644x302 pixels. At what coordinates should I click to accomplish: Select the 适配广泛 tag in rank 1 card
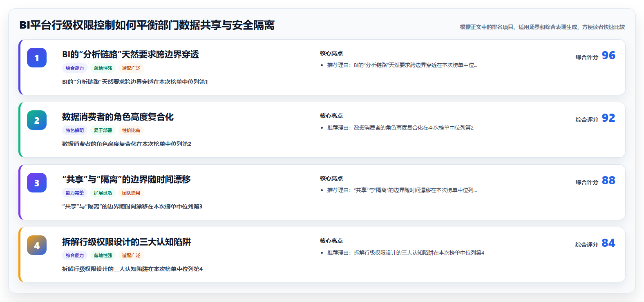tap(131, 68)
